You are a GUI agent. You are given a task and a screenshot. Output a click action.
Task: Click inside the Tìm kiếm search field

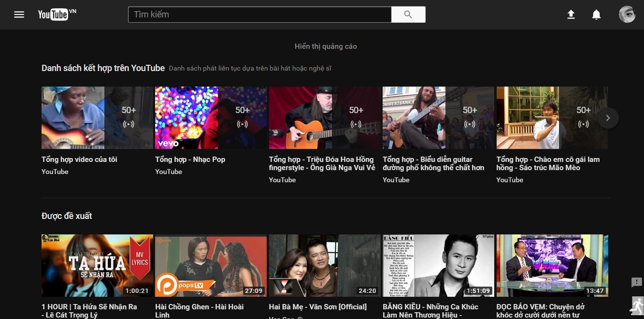click(x=259, y=14)
